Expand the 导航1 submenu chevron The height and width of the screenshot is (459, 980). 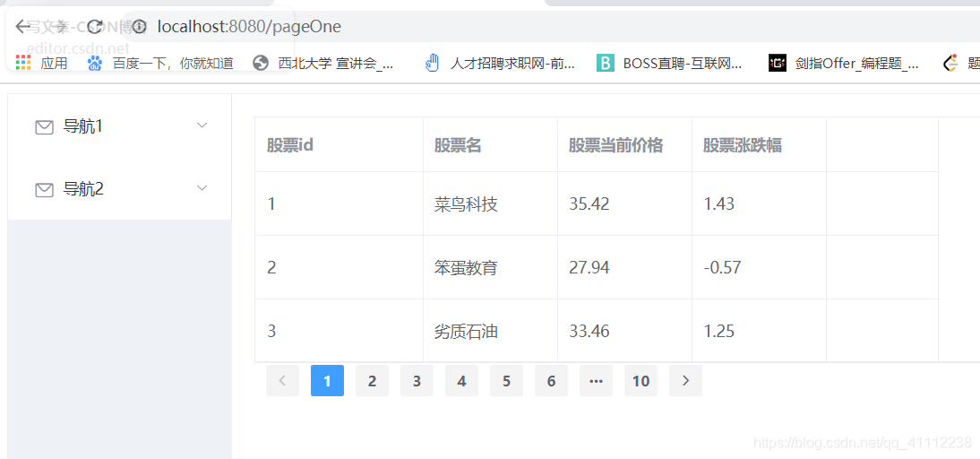click(x=202, y=126)
